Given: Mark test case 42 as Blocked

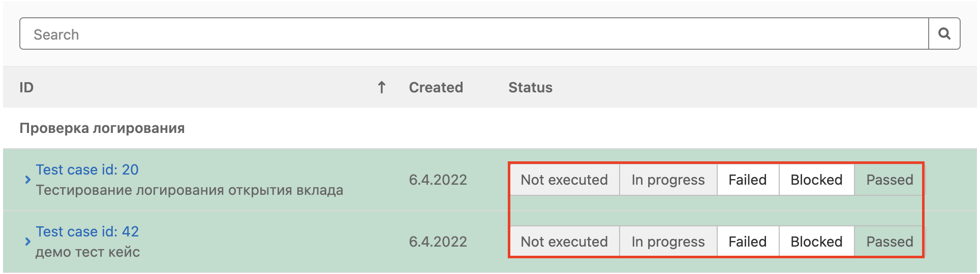Looking at the screenshot, I should 816,242.
